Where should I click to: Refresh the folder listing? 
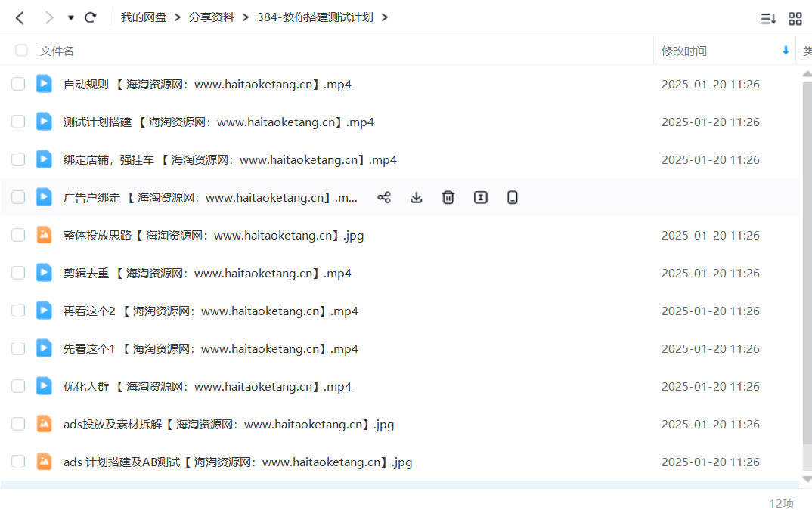(91, 17)
